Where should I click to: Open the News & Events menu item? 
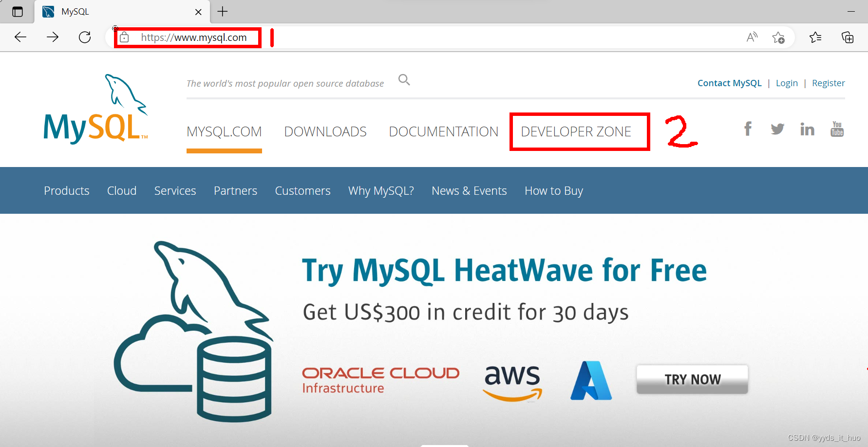(470, 190)
